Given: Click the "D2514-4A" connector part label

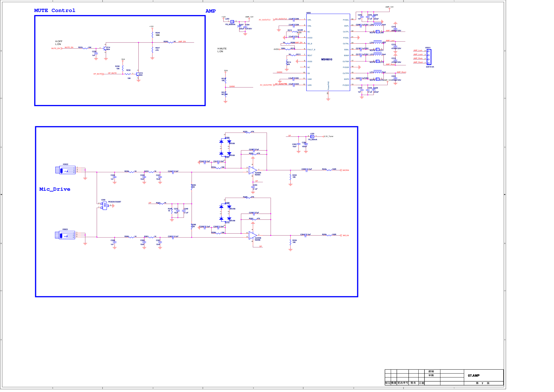Looking at the screenshot, I should (x=430, y=67).
